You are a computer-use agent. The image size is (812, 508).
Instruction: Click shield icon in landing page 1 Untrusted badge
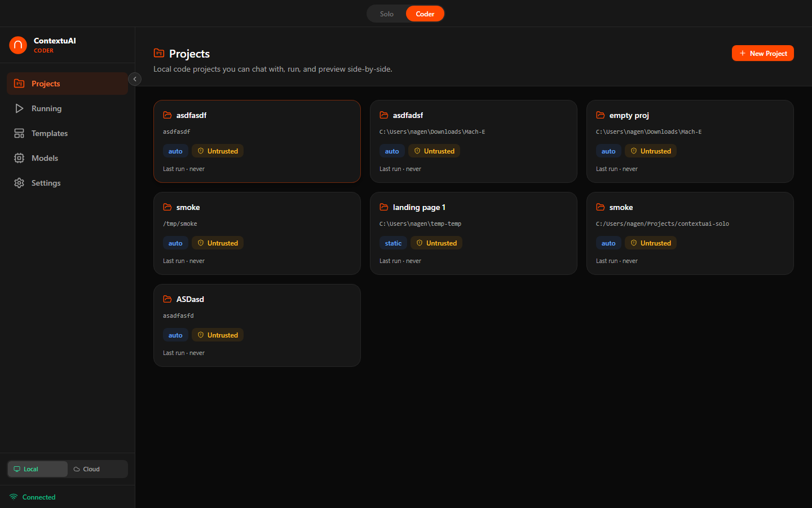pos(420,243)
